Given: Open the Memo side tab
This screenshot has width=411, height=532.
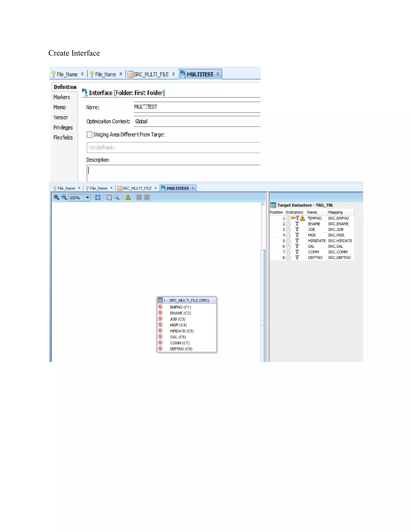Looking at the screenshot, I should tap(59, 107).
